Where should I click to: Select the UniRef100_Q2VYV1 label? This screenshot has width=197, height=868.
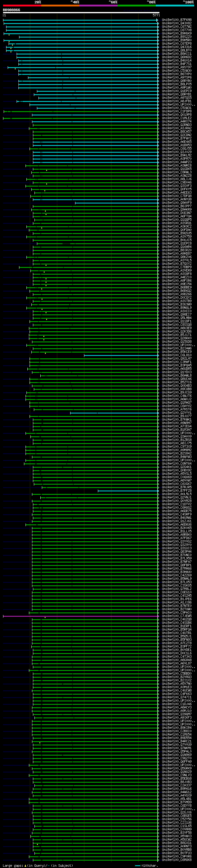pyautogui.click(x=177, y=413)
